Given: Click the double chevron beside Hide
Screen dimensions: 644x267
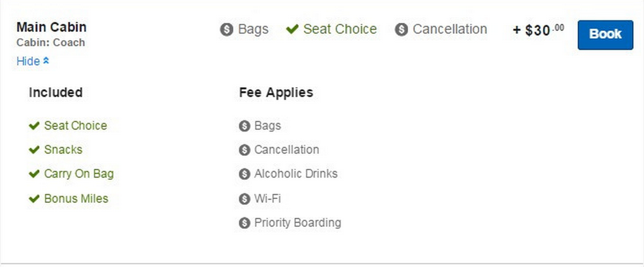Looking at the screenshot, I should click(x=46, y=61).
